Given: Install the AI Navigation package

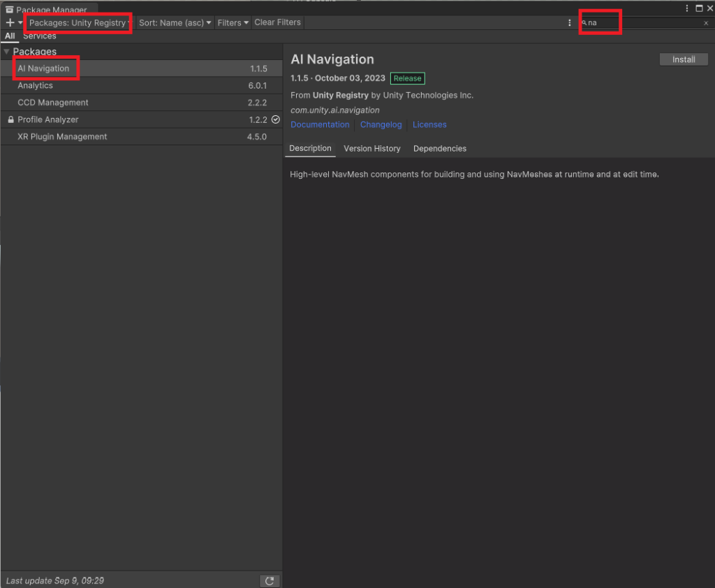Looking at the screenshot, I should 684,60.
